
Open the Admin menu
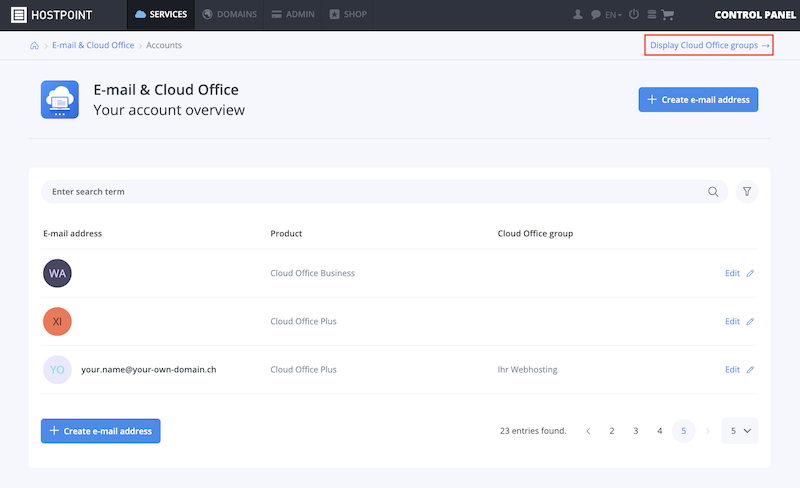point(293,14)
